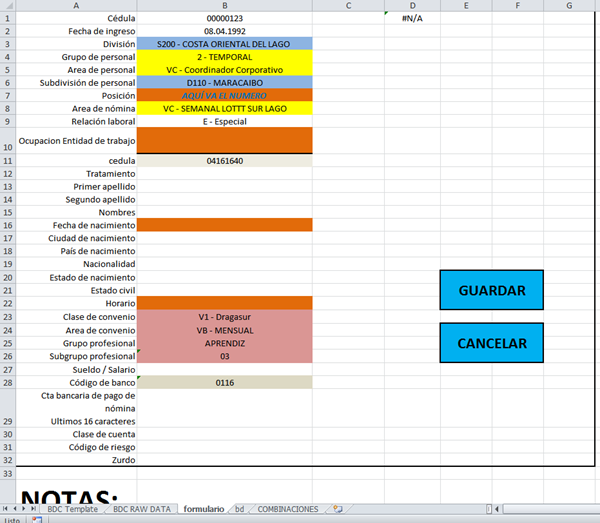This screenshot has width=600, height=523.
Task: Select column C header
Action: [x=348, y=5]
